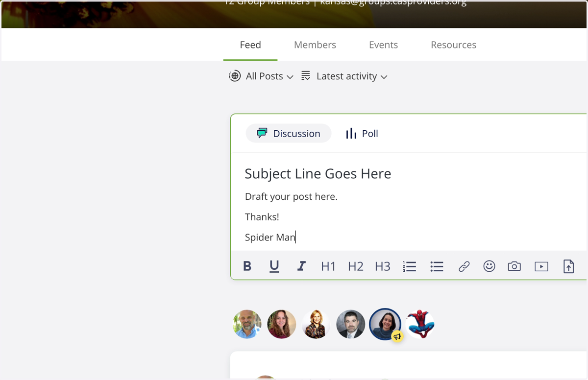Click the sort icon beside Latest activity
Screen dimensions: 588x380
coord(306,75)
